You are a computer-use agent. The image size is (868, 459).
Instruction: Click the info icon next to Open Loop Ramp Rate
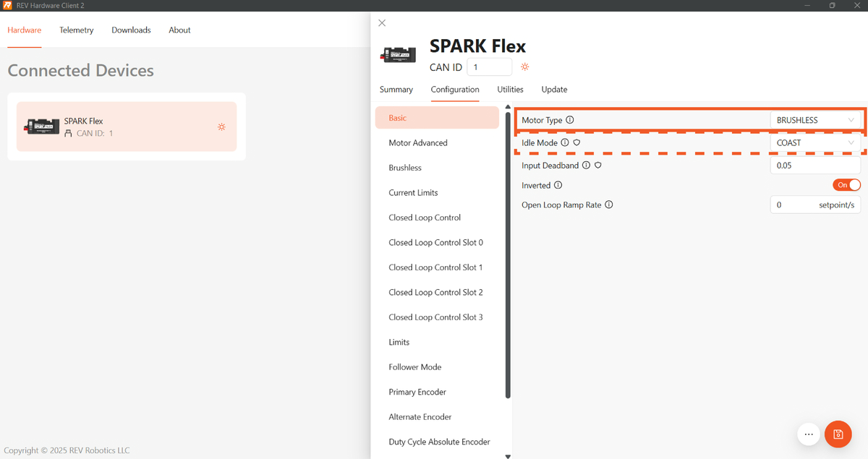[x=609, y=205]
